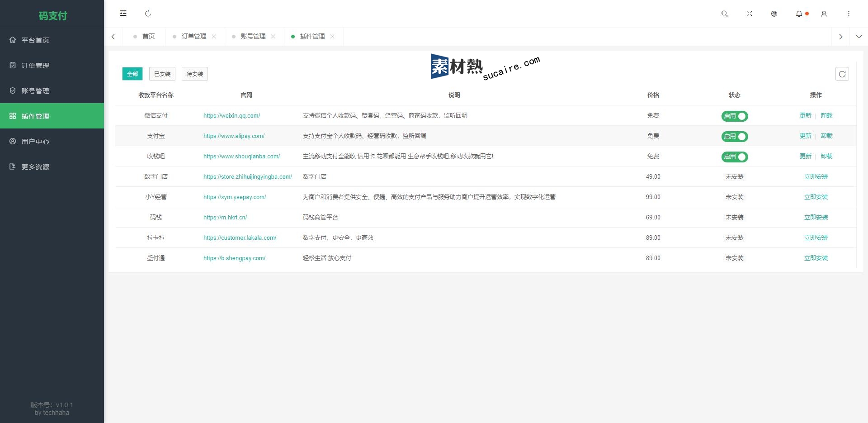Click 更新 for 微信支付

click(x=806, y=115)
